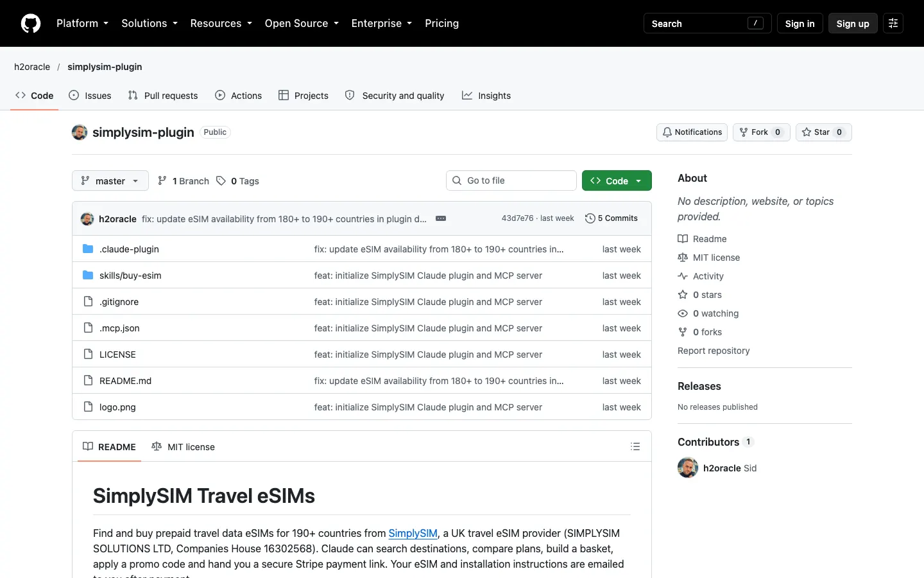Select the MIT license tab in README panel
The image size is (924, 578).
[184, 446]
